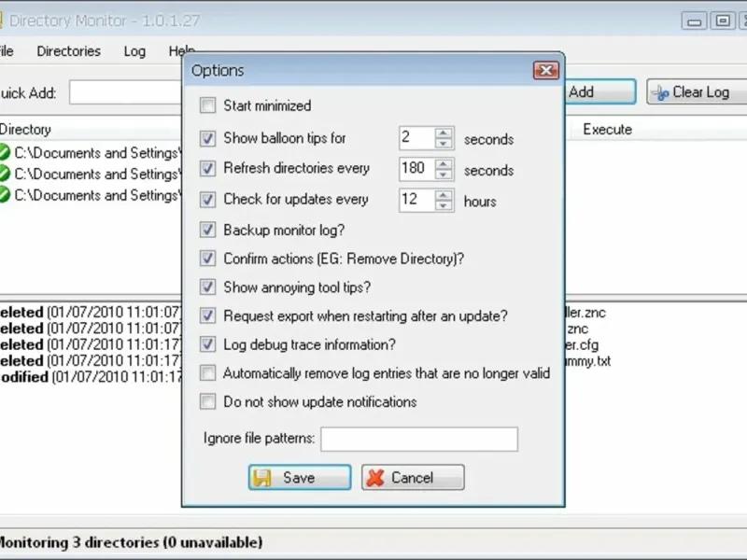Uncheck Log debug trace information
747x560 pixels.
[x=207, y=344]
